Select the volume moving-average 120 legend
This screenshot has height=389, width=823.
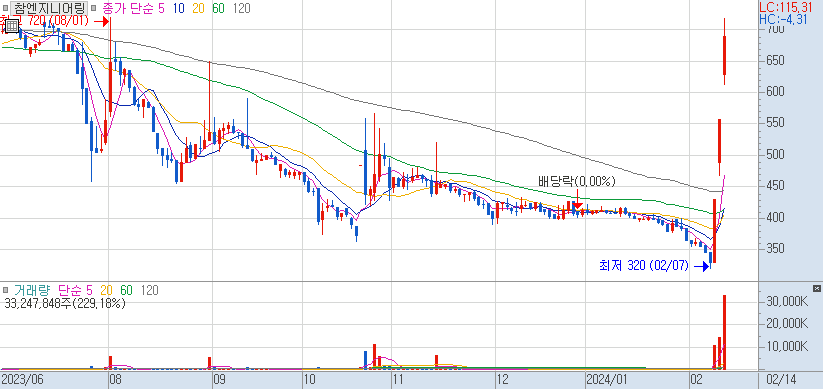pos(150,290)
